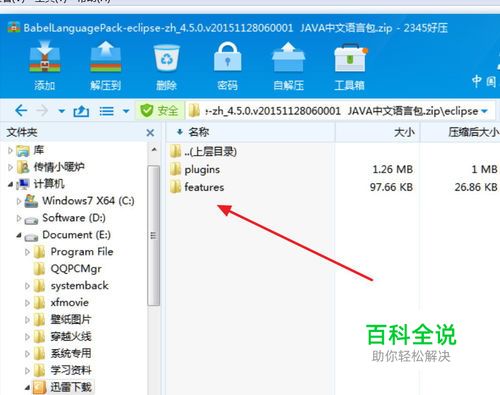Click the features folder icon
This screenshot has width=500, height=395.
point(175,187)
